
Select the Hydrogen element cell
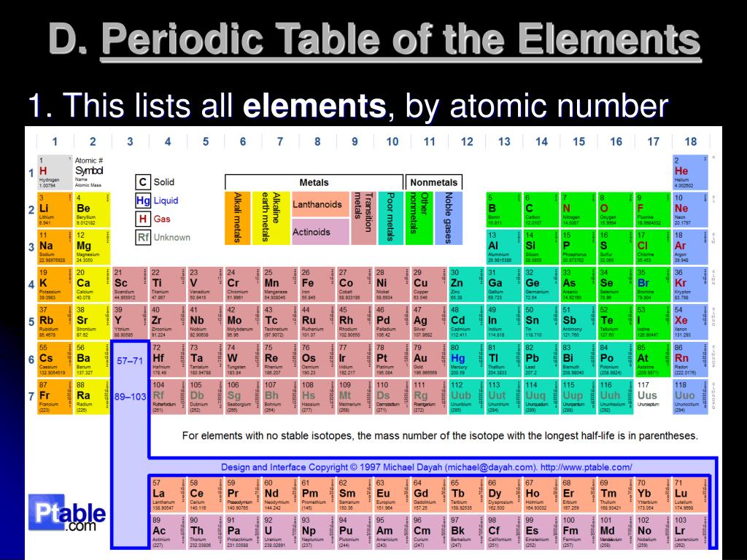(x=55, y=172)
